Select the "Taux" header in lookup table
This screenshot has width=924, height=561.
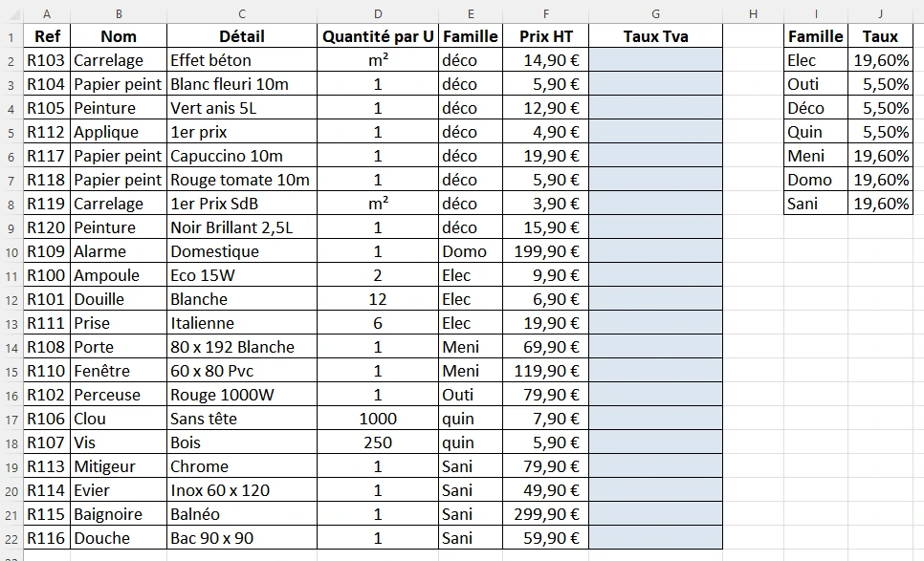pyautogui.click(x=880, y=36)
